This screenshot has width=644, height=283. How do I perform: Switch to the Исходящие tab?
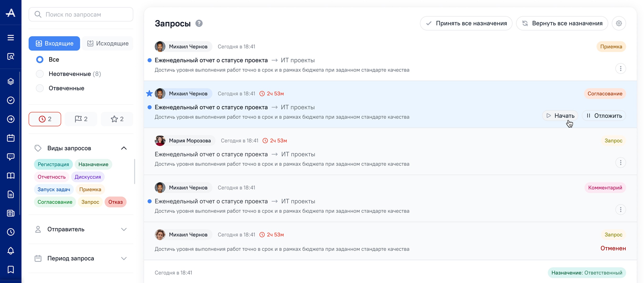pyautogui.click(x=108, y=43)
